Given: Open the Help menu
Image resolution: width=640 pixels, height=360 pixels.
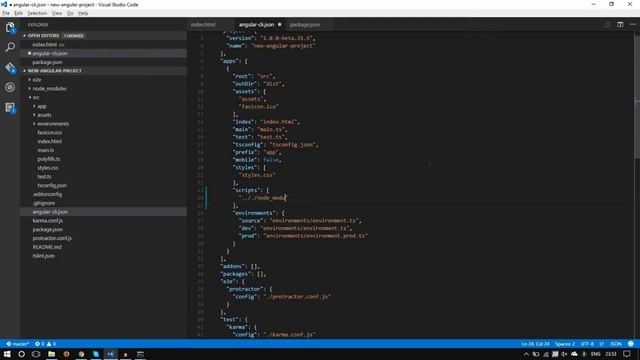Looking at the screenshot, I should tap(83, 13).
